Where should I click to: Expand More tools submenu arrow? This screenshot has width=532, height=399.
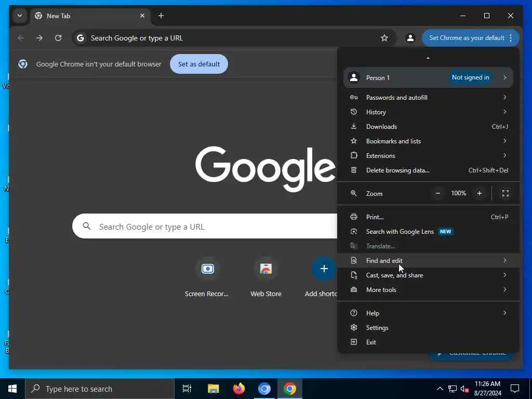tap(505, 289)
